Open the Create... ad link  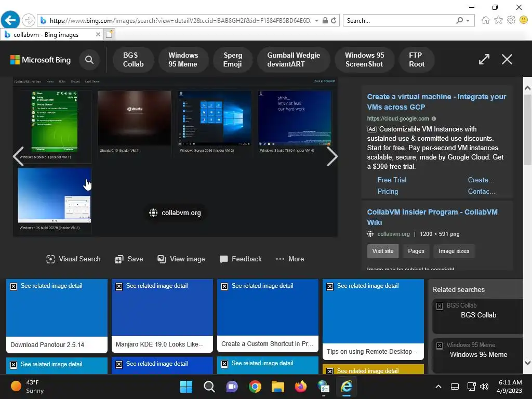coord(481,180)
